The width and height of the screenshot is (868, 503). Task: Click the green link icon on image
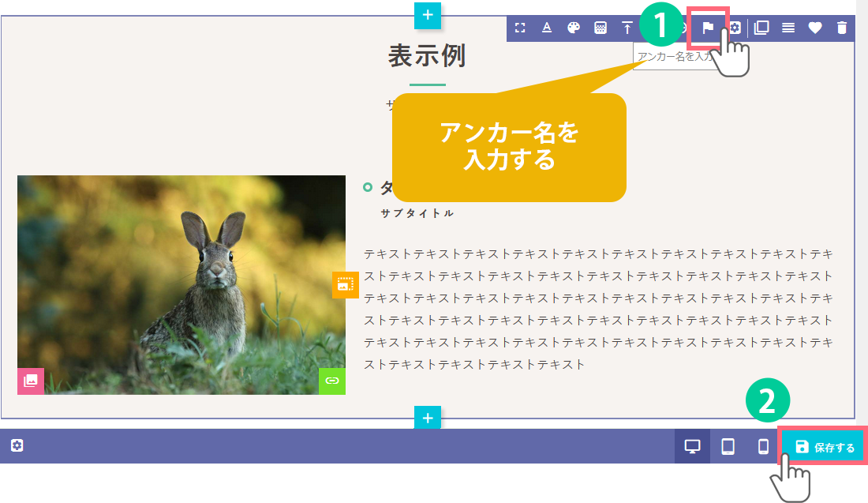tap(332, 381)
